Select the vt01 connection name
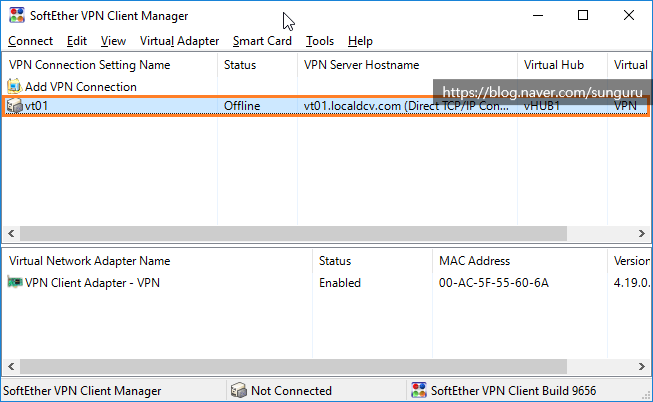The height and width of the screenshot is (402, 653). coord(36,106)
